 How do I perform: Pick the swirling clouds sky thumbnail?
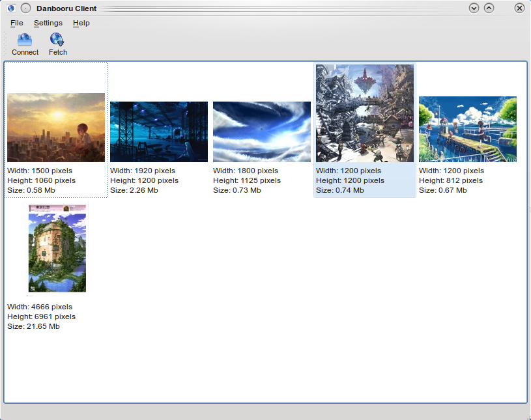[262, 132]
